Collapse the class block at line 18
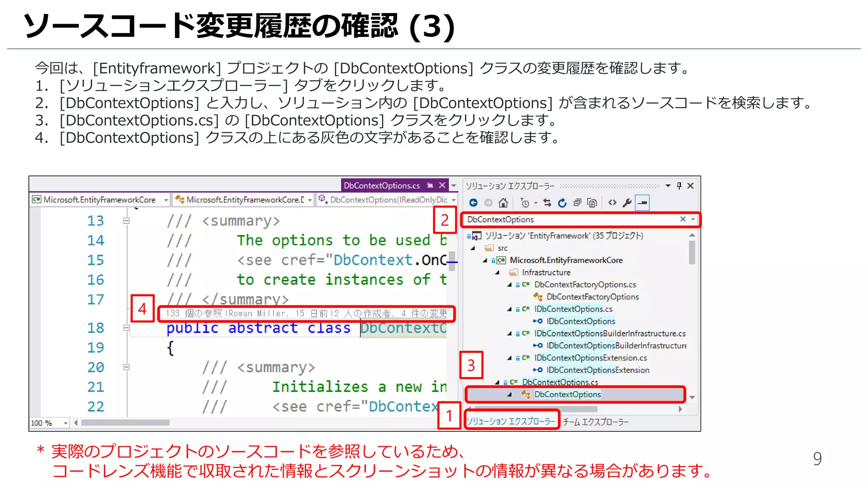 [x=126, y=328]
